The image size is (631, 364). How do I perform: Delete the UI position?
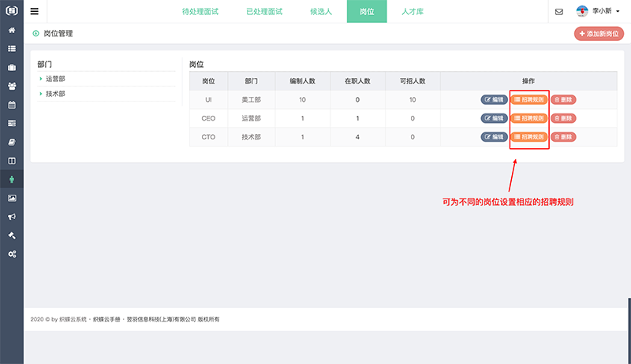click(563, 99)
